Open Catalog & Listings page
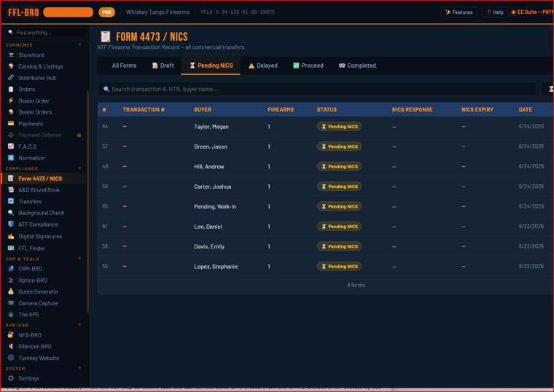554x392 pixels. pos(40,66)
